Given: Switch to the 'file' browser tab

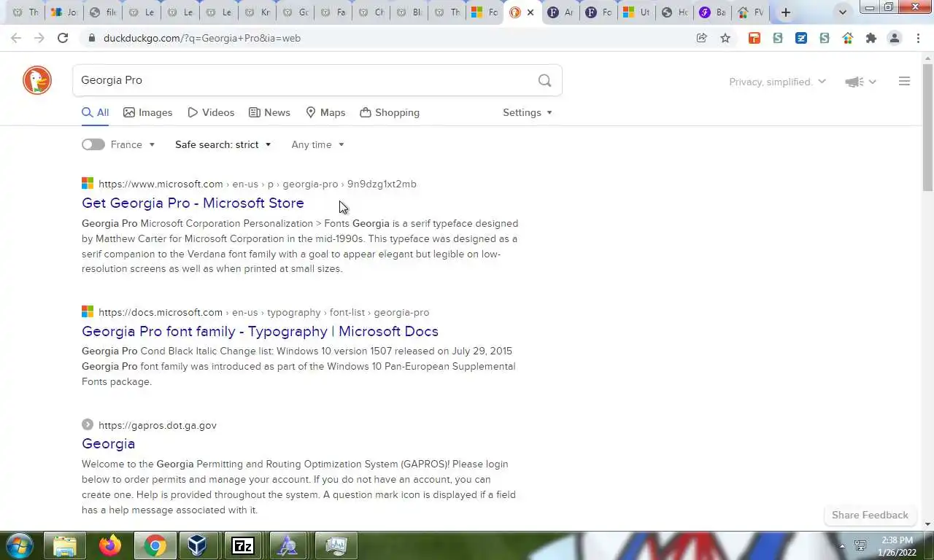Looking at the screenshot, I should pos(102,12).
